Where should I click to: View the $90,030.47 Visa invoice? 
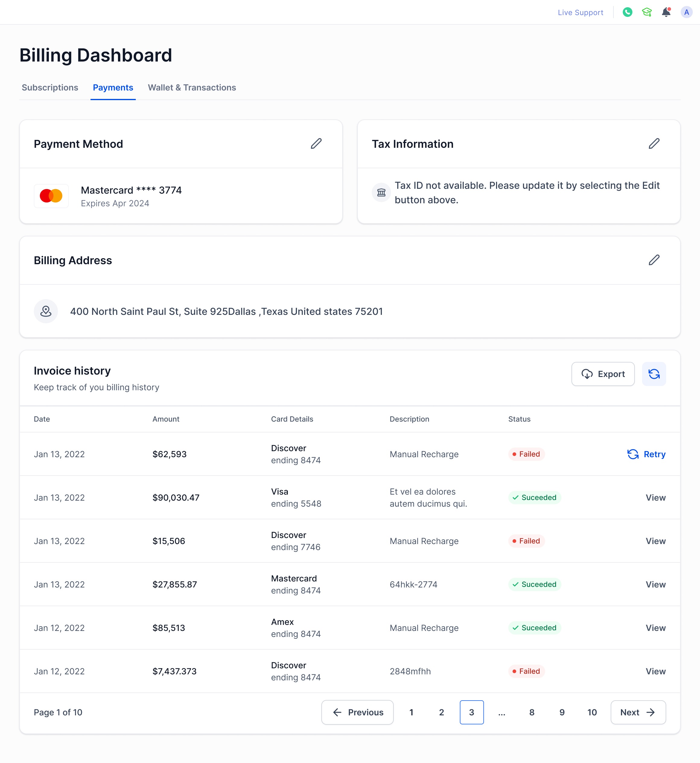coord(655,497)
